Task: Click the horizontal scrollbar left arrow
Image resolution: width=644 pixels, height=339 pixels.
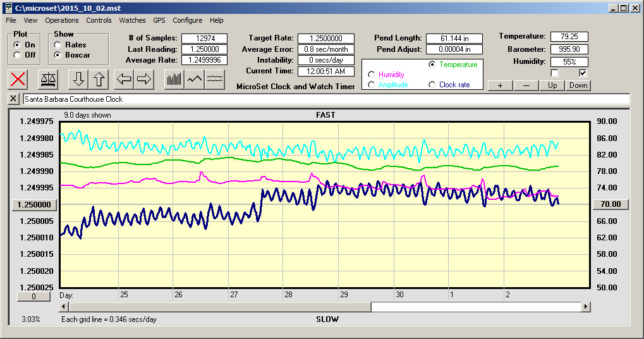Action: coord(64,307)
